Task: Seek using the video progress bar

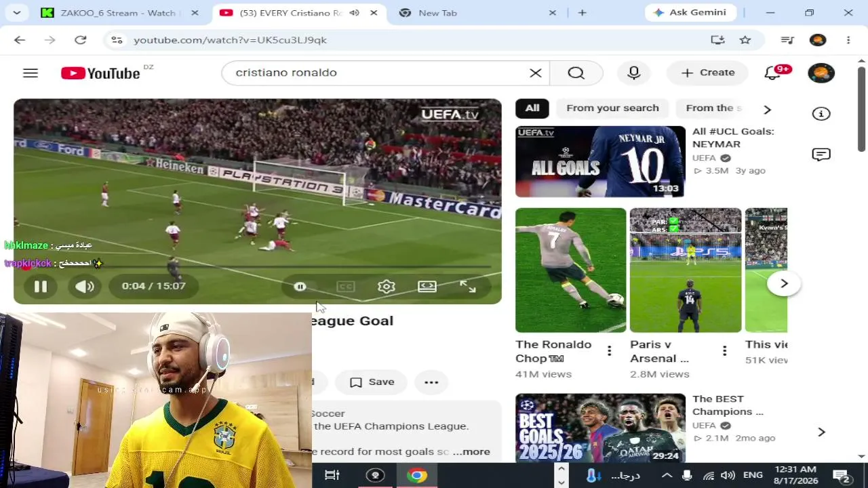Action: tap(258, 267)
